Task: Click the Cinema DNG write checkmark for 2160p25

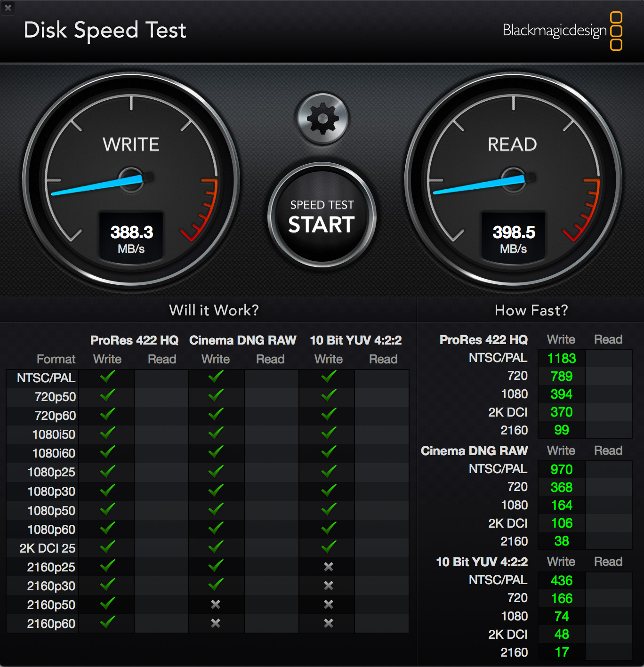Action: pos(216,566)
